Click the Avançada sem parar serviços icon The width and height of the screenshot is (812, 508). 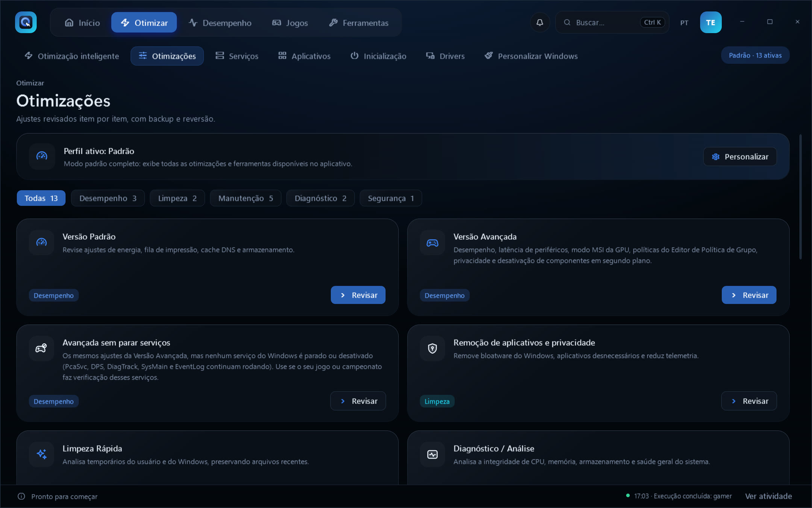coord(42,348)
